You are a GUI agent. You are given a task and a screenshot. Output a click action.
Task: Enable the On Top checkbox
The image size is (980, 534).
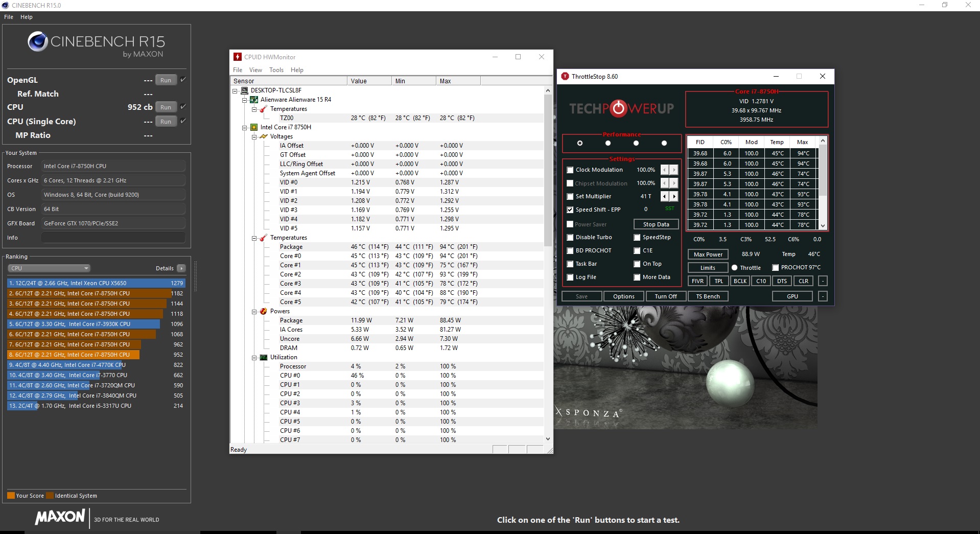click(x=637, y=264)
